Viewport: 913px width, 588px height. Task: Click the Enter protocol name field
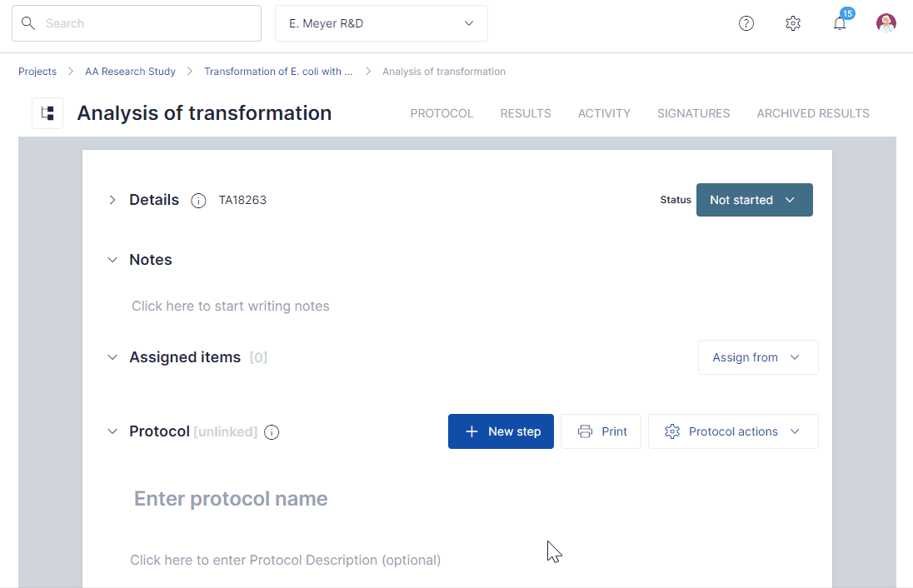[231, 499]
